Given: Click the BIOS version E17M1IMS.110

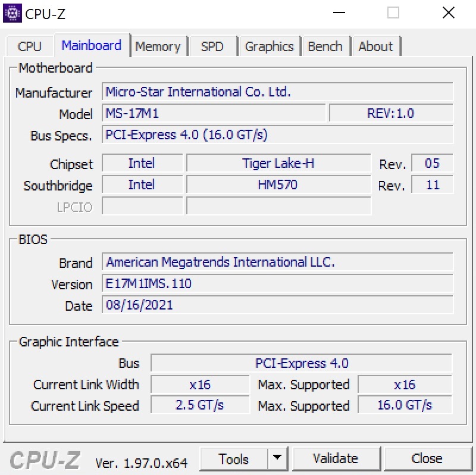Looking at the screenshot, I should click(277, 283).
